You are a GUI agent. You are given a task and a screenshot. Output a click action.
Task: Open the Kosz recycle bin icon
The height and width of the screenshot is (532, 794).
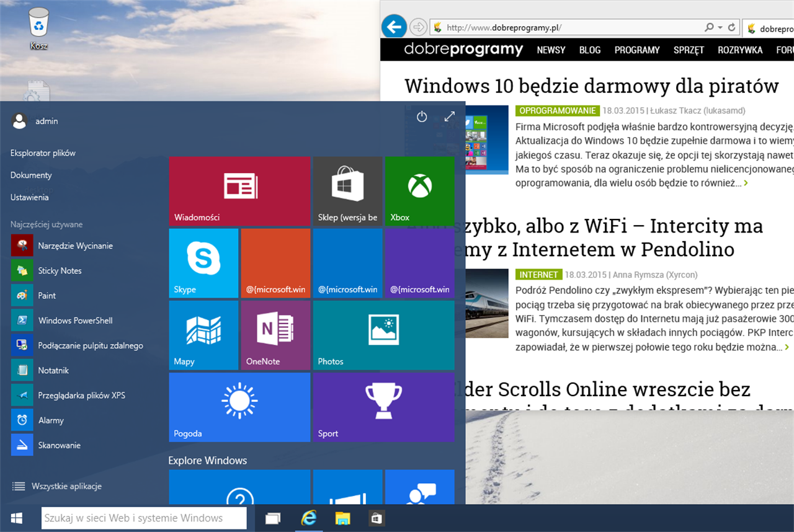click(38, 28)
